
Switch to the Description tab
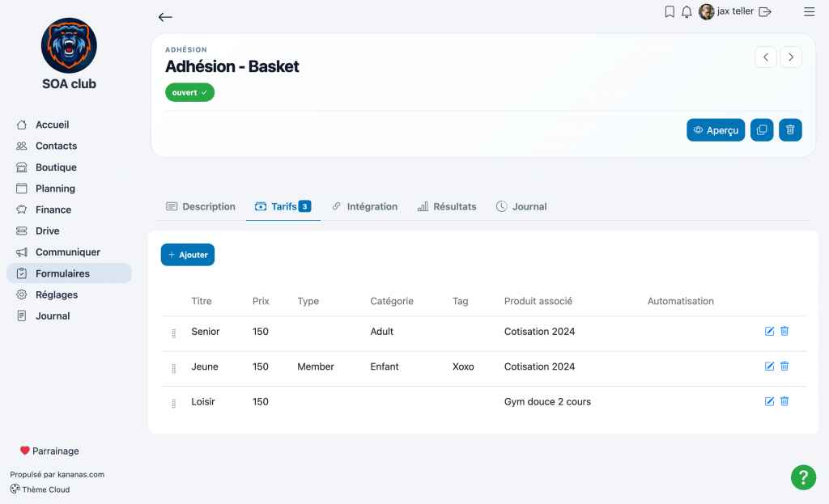pyautogui.click(x=201, y=206)
